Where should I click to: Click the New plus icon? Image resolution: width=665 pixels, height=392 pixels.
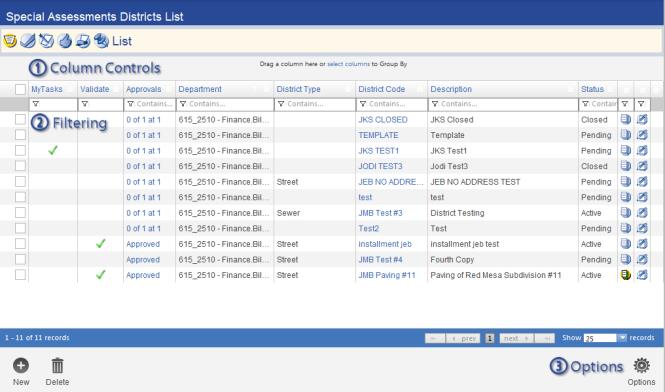point(21,365)
